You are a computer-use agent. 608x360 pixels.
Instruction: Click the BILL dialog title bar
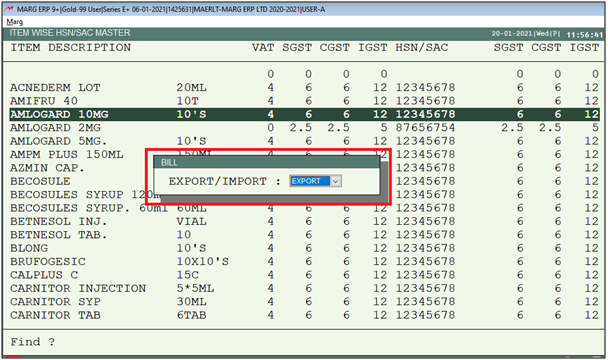[267, 163]
